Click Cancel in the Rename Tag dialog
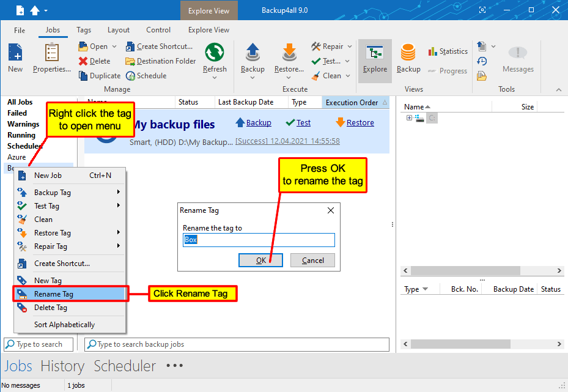This screenshot has width=568, height=392. pyautogui.click(x=312, y=260)
